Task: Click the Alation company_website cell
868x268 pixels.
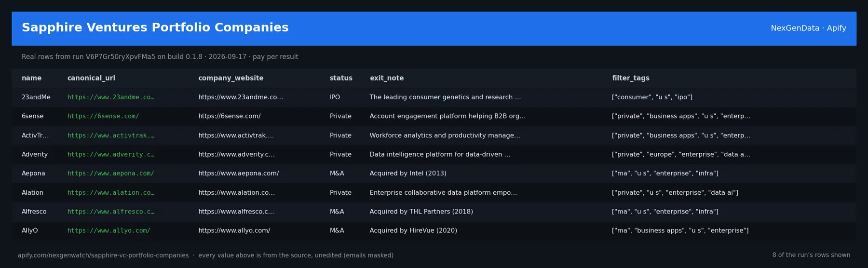Action: point(237,192)
